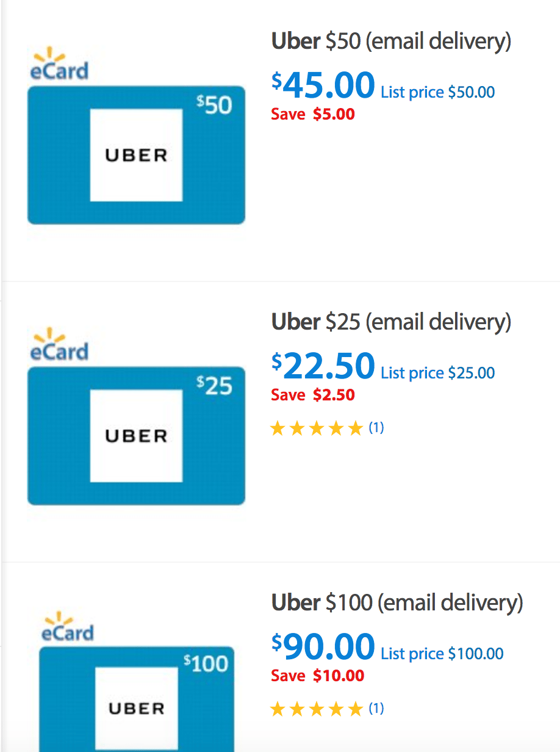
Task: Click the five-star rating for Uber $25
Action: coord(317,428)
